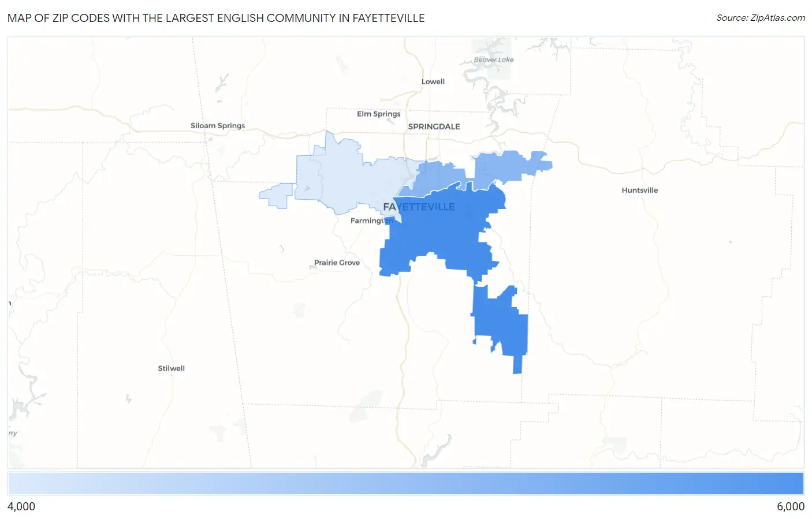This screenshot has height=519, width=812.
Task: Select the FAYETTEVILLE city label
Action: (419, 207)
